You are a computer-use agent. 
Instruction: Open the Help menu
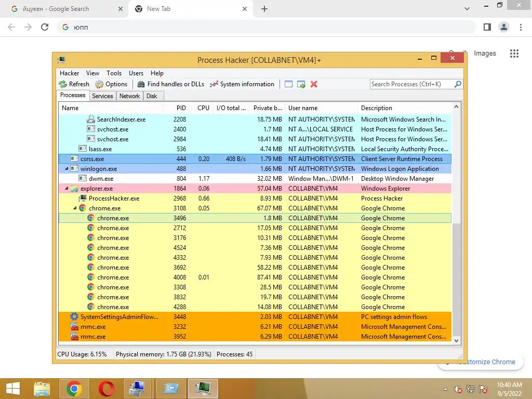(157, 73)
